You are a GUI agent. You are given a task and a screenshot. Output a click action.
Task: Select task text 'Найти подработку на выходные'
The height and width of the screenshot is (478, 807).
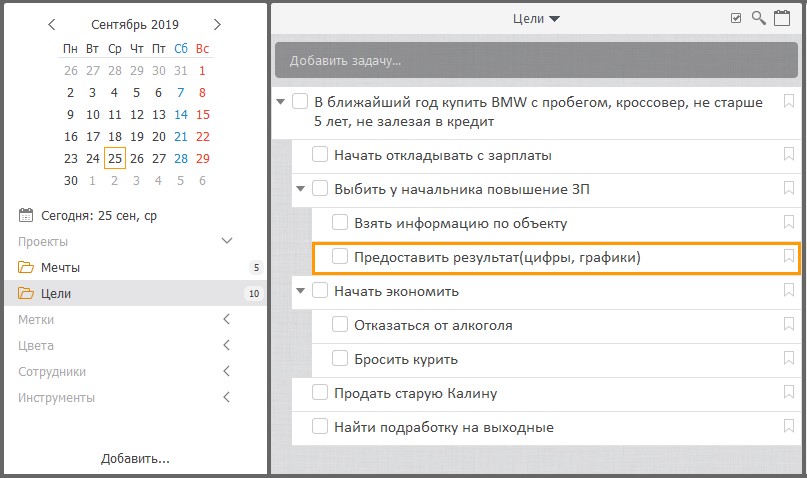point(444,427)
